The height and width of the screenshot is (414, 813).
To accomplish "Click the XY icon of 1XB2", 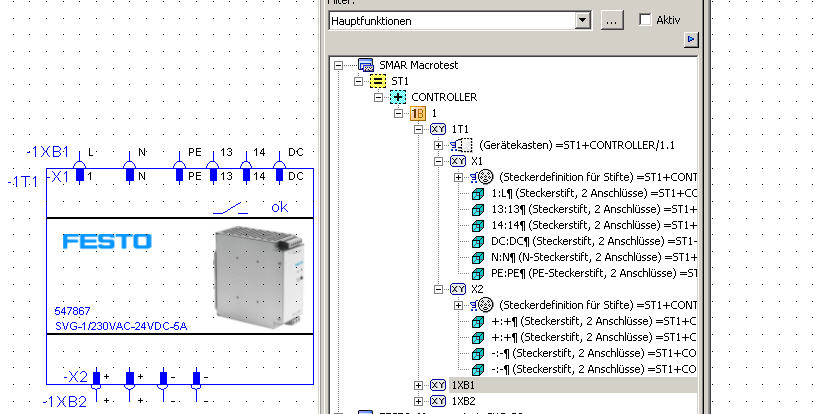I will pos(438,401).
